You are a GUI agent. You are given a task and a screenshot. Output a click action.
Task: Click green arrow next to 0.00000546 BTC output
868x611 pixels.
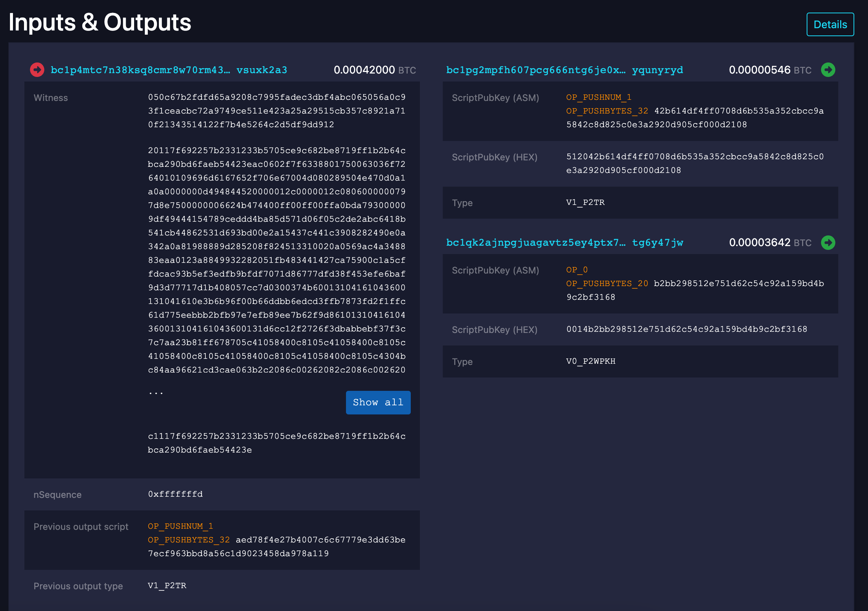tap(828, 70)
